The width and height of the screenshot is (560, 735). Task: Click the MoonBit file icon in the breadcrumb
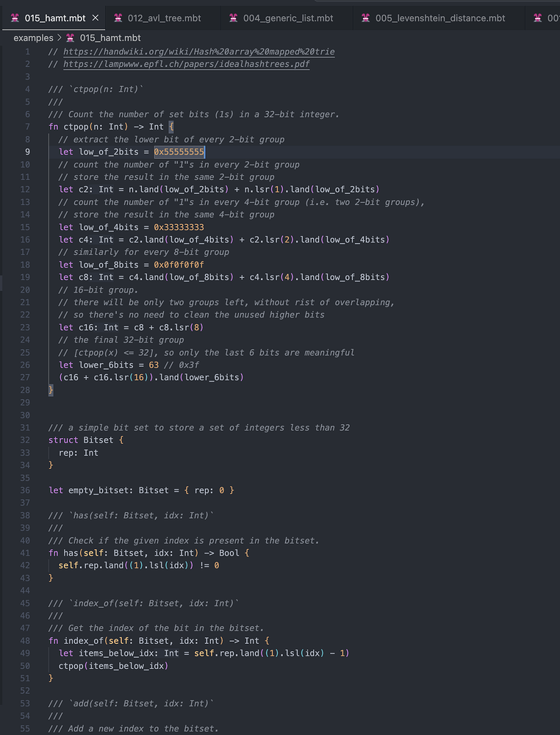(71, 37)
